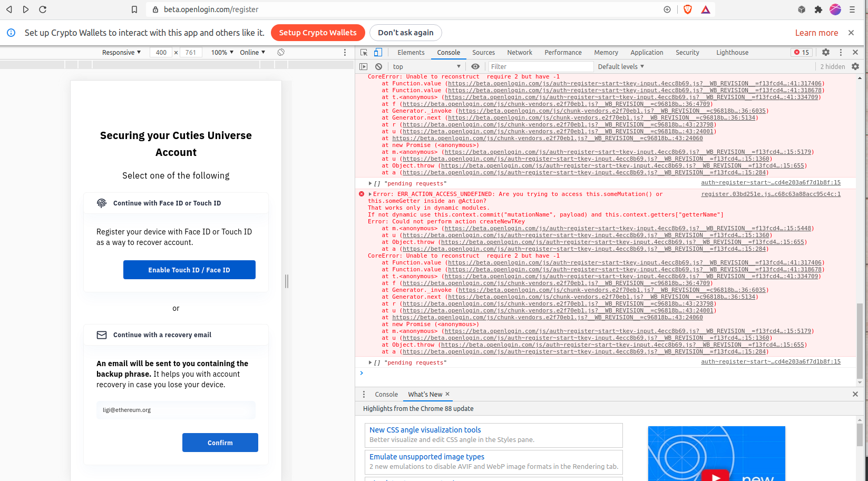The image size is (868, 481).
Task: Click the rotate viewport disabled icon
Action: click(x=281, y=52)
